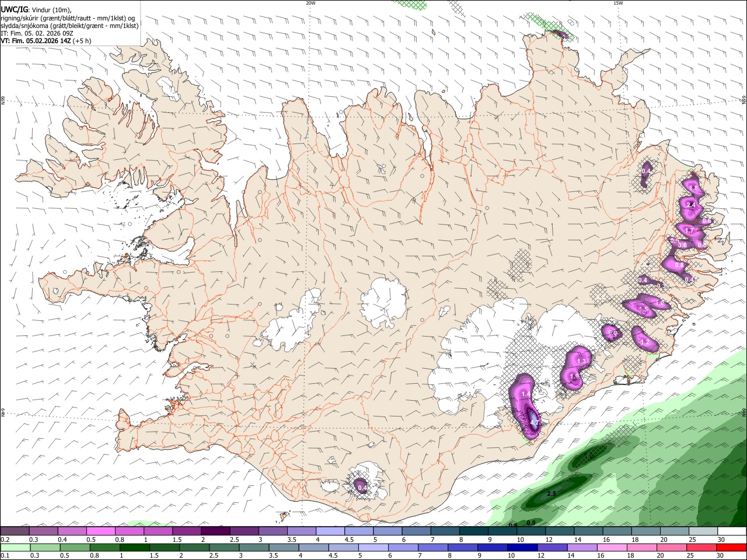Click the slydda/snjókoma legend description line
Viewport: 747px width, 560px height.
(69, 25)
